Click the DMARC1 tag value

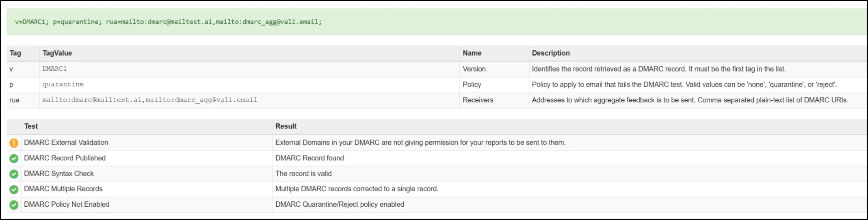55,69
